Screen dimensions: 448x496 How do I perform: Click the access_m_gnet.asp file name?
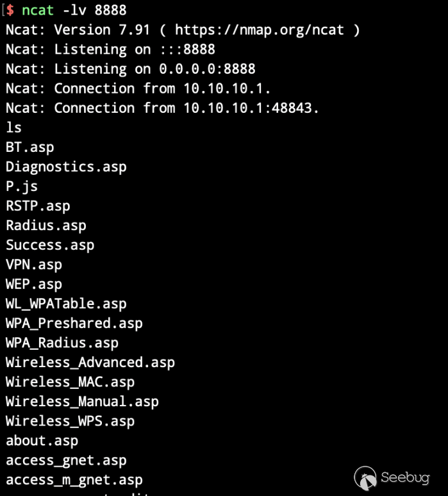coord(74,480)
